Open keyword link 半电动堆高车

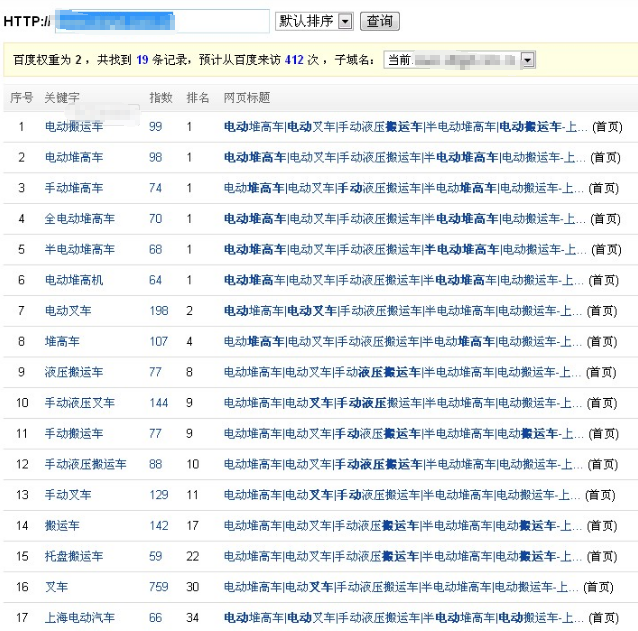click(x=79, y=249)
